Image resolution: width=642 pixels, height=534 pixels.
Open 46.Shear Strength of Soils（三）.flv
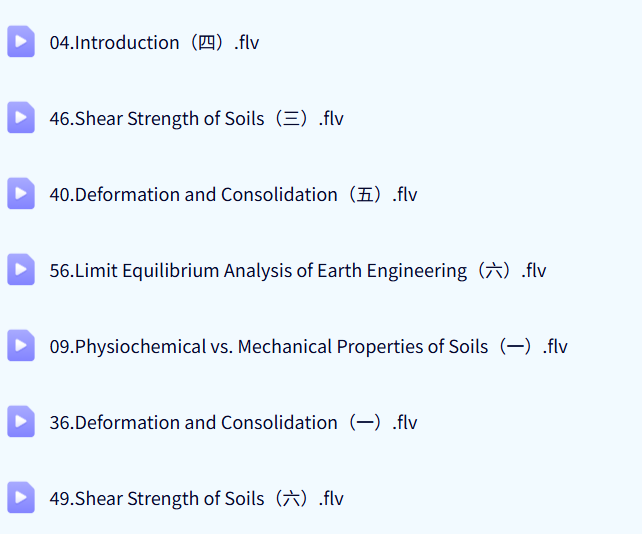196,119
